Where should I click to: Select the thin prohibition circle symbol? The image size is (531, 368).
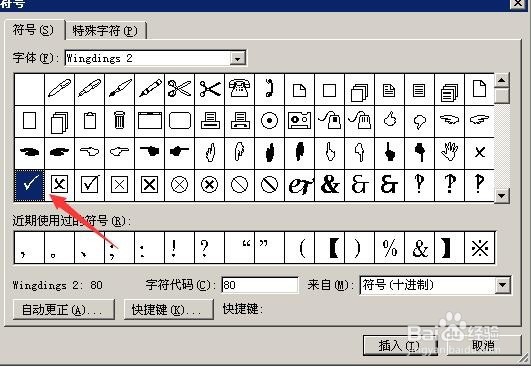coord(239,185)
